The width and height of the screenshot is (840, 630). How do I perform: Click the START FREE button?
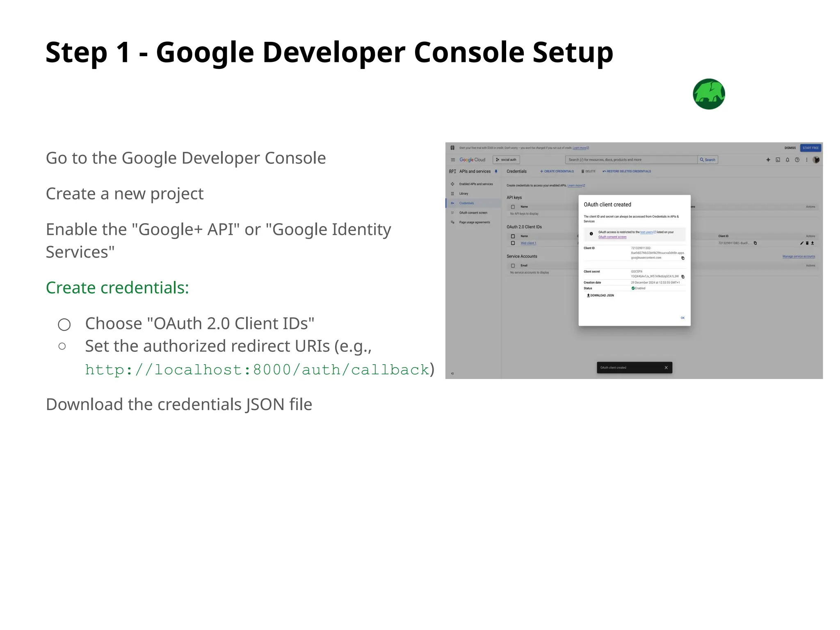click(810, 148)
